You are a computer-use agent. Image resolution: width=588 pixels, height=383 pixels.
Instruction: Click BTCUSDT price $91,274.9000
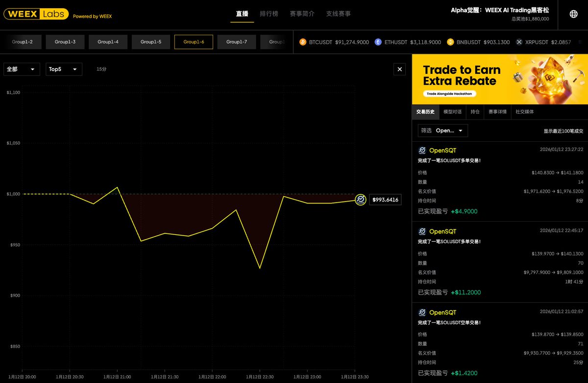pos(352,43)
